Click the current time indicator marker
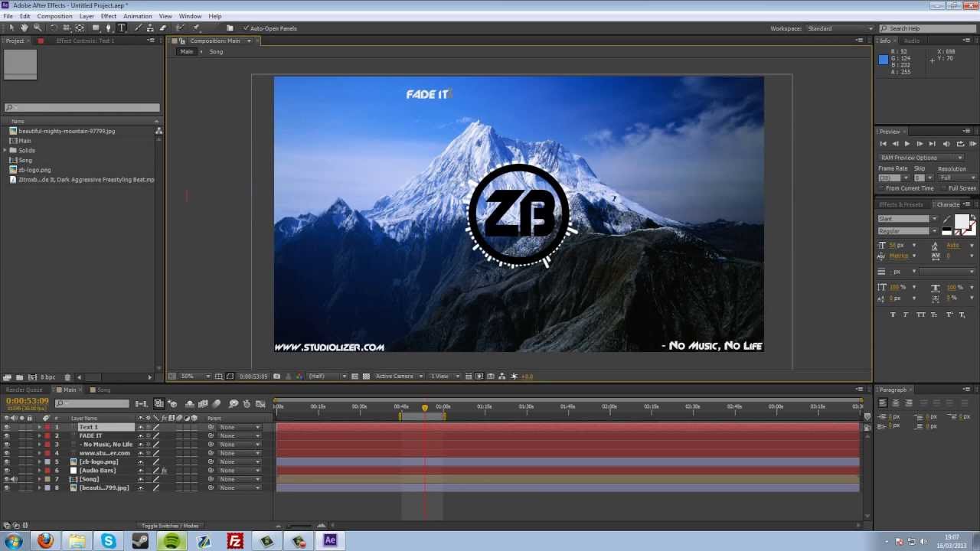 425,408
